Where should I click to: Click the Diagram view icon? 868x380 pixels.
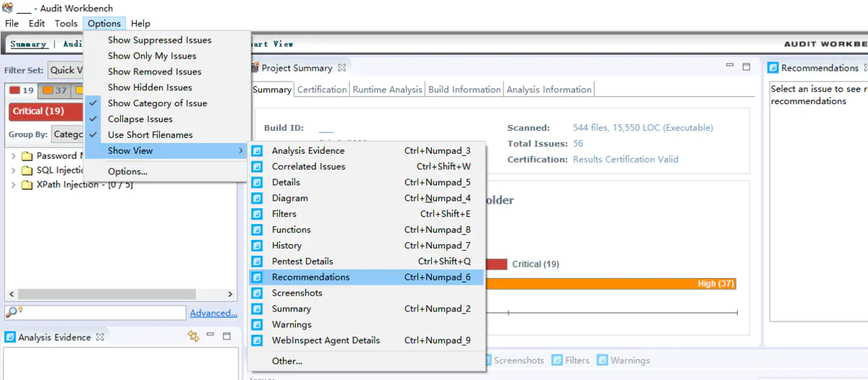[x=257, y=199]
